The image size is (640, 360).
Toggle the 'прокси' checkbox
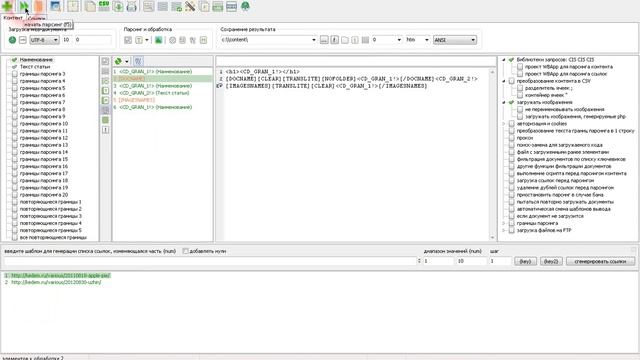pyautogui.click(x=511, y=138)
